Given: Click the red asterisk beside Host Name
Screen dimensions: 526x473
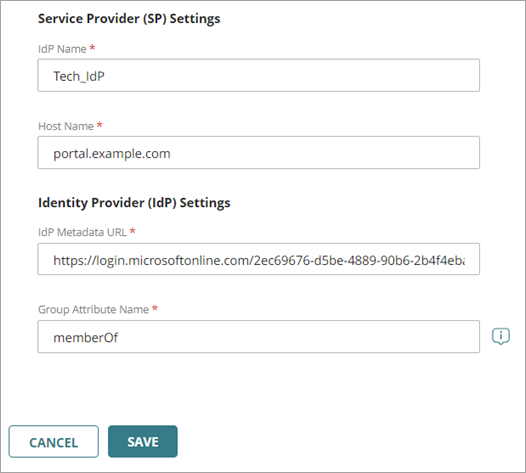Looking at the screenshot, I should pyautogui.click(x=99, y=125).
